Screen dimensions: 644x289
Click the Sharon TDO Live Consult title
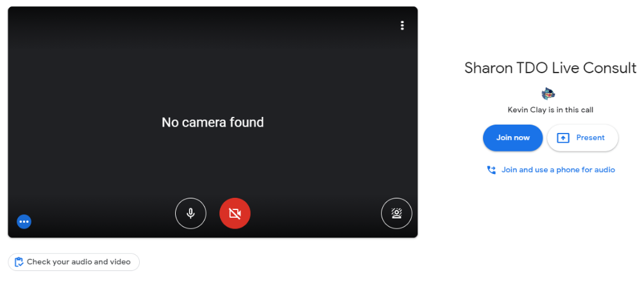(x=550, y=68)
